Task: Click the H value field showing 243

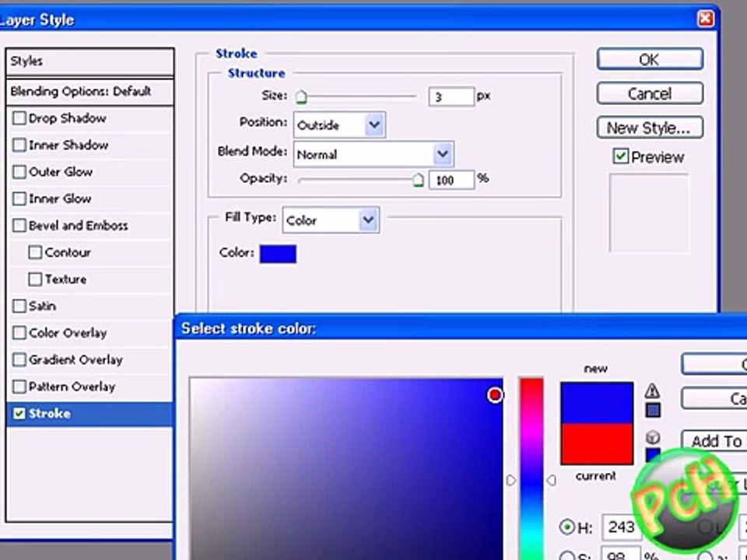Action: tap(621, 527)
